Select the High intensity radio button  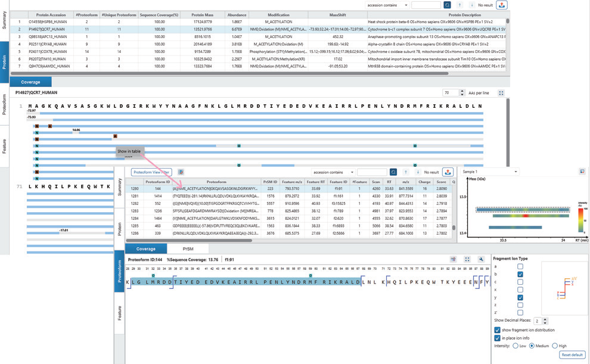point(555,346)
